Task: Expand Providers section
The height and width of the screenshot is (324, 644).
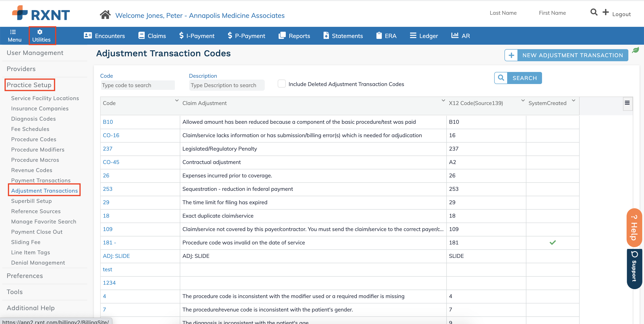Action: (21, 69)
